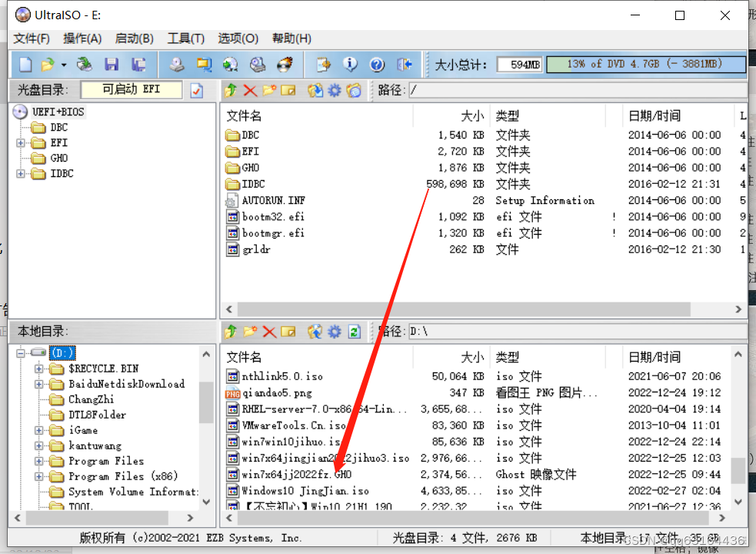
Task: Sort the disc pane by 日期/时间 column header
Action: (x=678, y=116)
